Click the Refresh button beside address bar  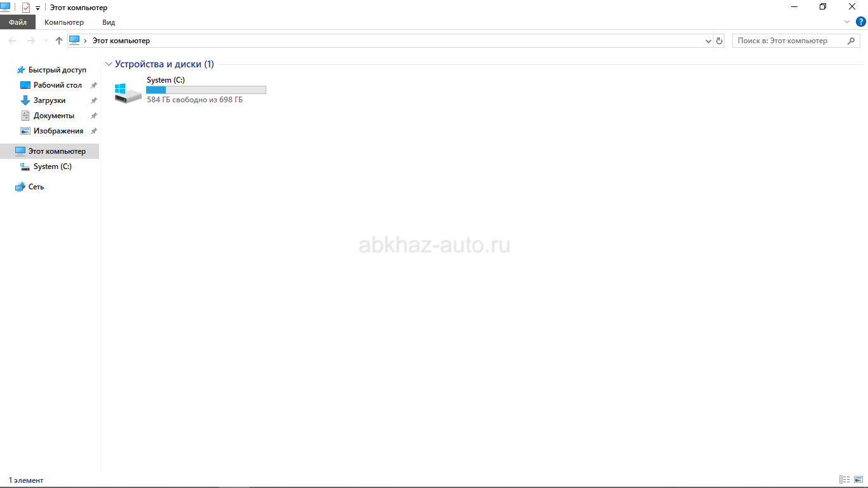pyautogui.click(x=719, y=41)
